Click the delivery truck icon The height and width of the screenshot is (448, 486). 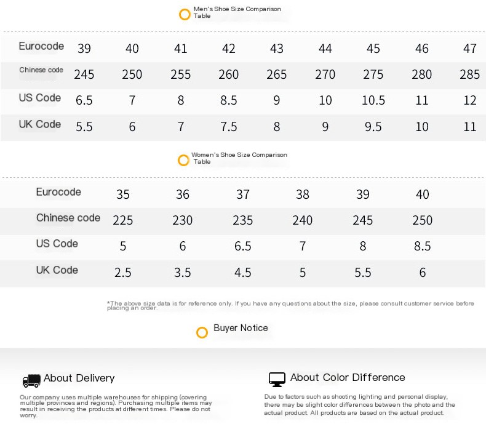(31, 380)
